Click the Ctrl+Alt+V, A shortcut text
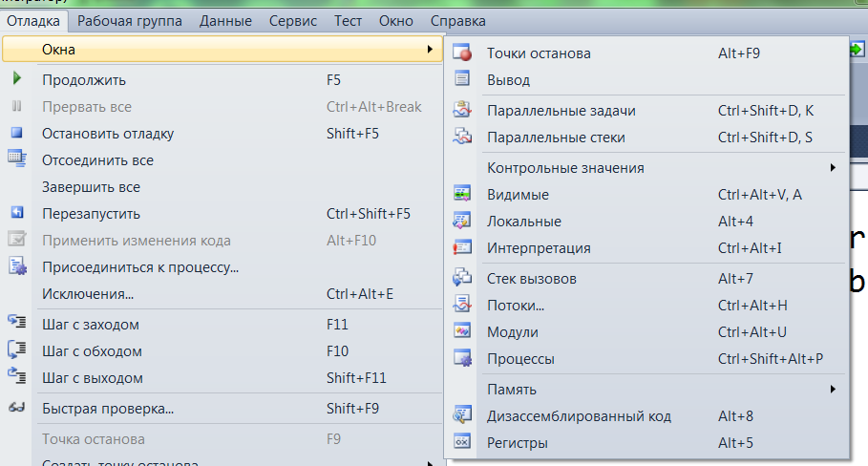The image size is (868, 466). pos(759,195)
